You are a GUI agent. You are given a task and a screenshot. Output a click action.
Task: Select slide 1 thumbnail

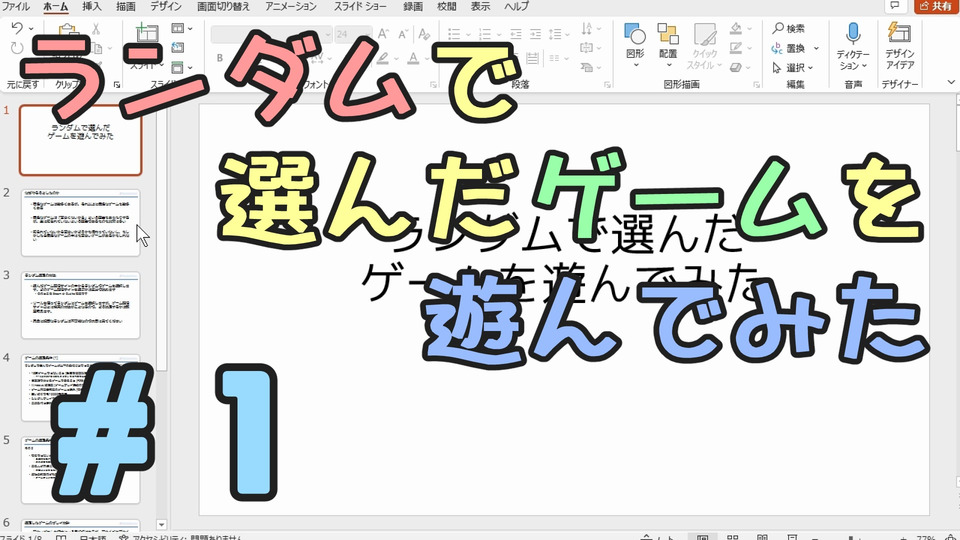tap(80, 140)
